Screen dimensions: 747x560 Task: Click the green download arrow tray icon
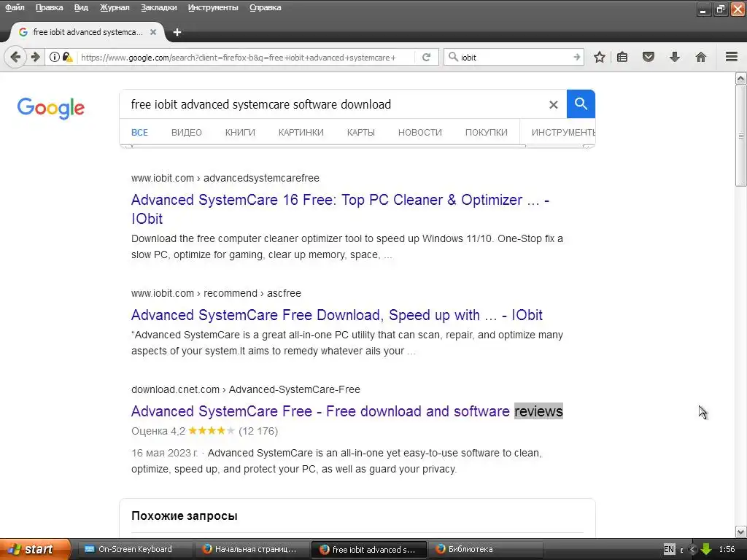tap(706, 549)
